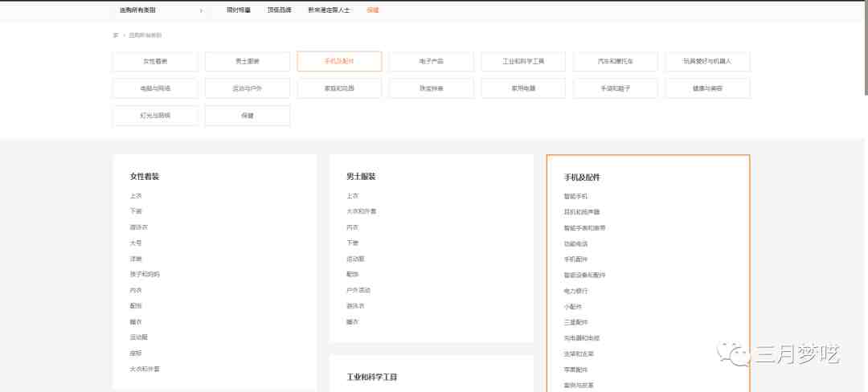Open the 耳机和扬声器 link
This screenshot has width=868, height=392.
pos(582,212)
